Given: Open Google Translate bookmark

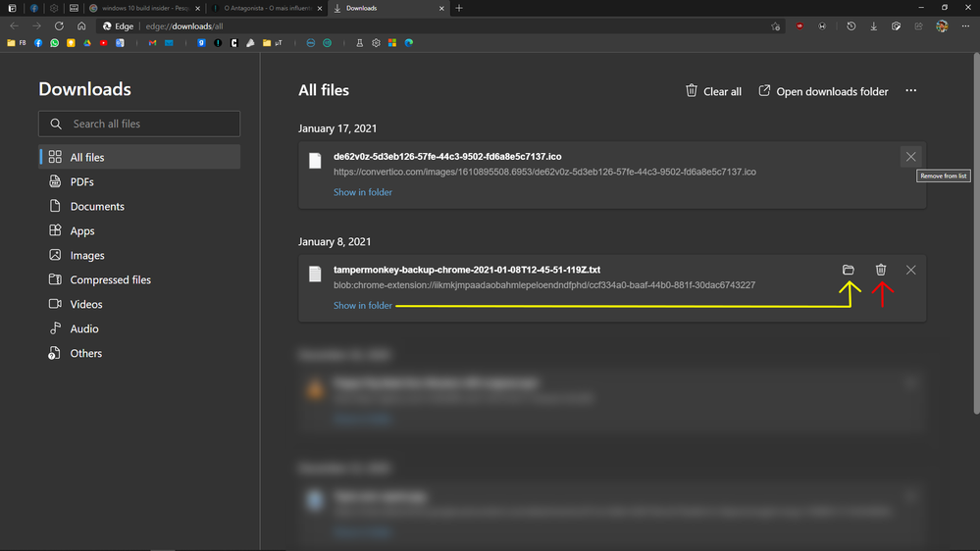Looking at the screenshot, I should [120, 43].
